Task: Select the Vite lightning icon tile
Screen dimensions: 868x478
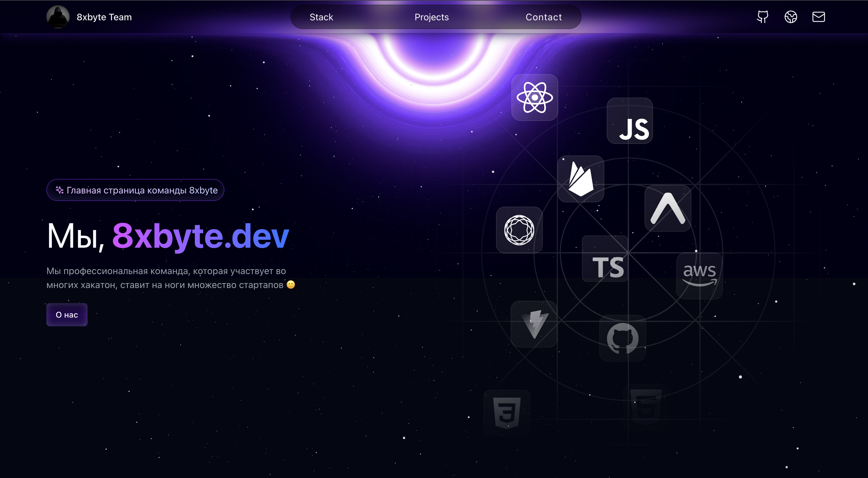Action: click(x=534, y=324)
